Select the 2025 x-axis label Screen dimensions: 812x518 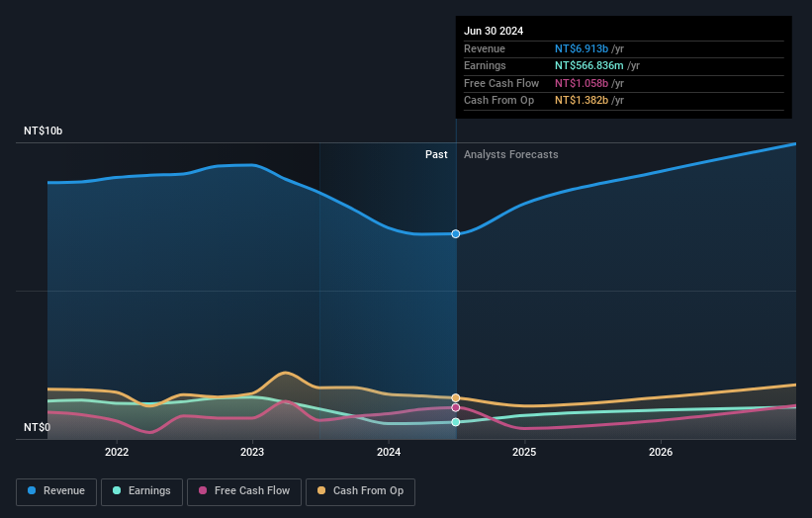click(524, 452)
